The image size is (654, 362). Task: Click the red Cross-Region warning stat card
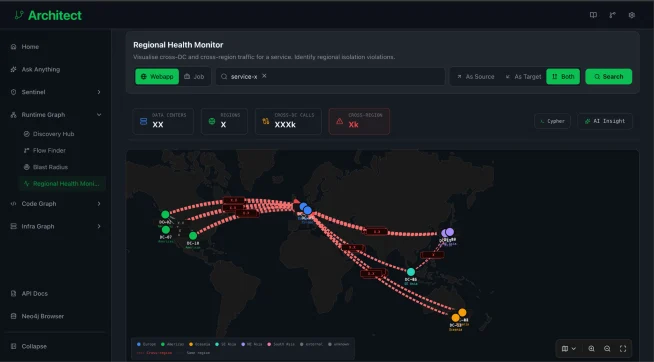pos(359,121)
